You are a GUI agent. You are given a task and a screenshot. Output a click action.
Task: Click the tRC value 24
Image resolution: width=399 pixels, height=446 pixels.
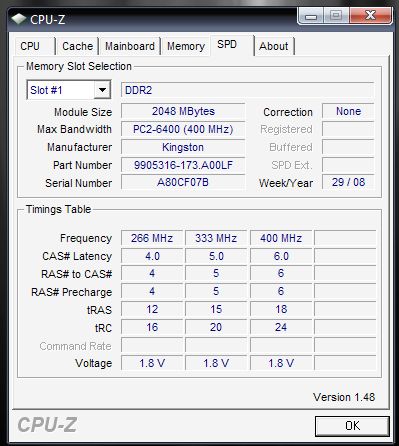[281, 327]
